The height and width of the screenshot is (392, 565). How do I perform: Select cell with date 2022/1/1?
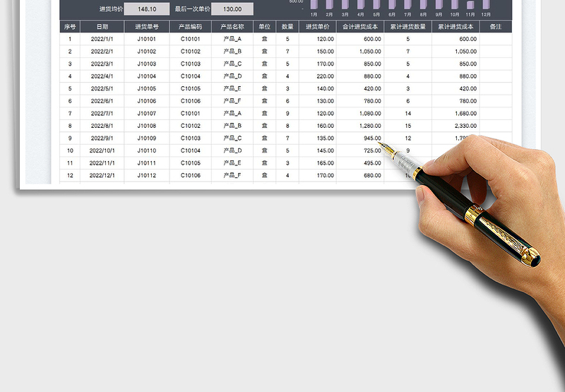point(102,40)
